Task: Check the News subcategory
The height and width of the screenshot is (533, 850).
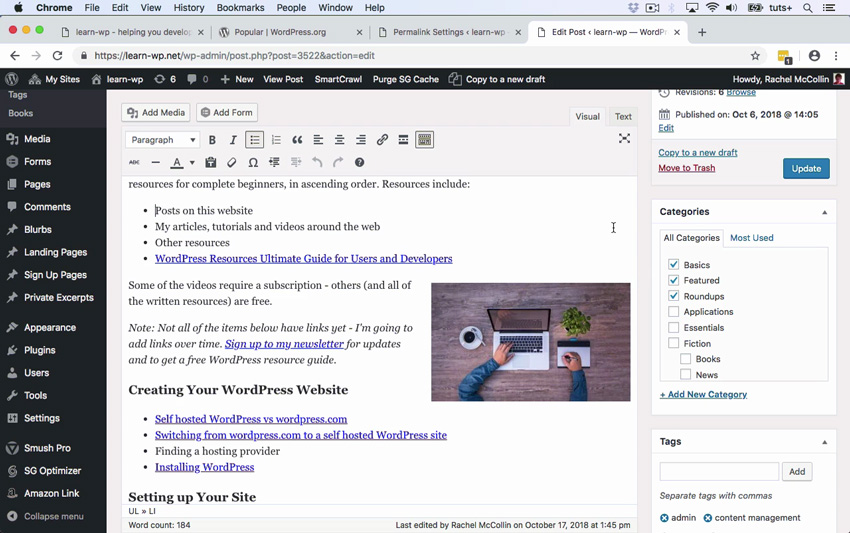Action: pos(685,375)
